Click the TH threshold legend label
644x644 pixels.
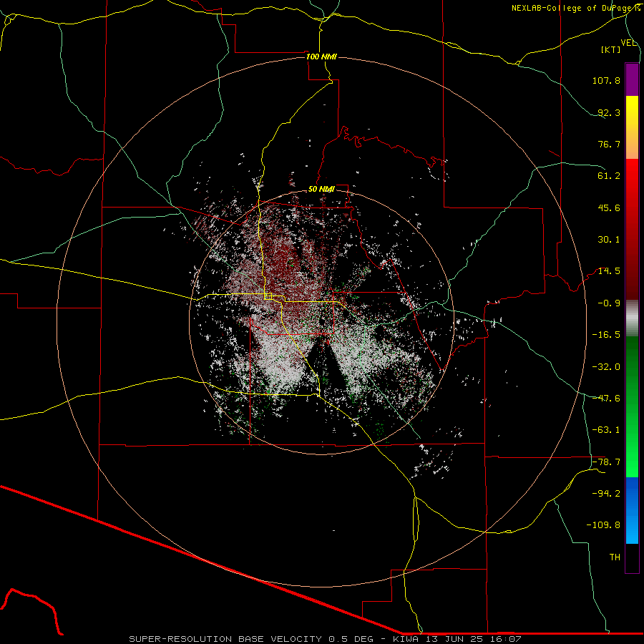pos(615,557)
